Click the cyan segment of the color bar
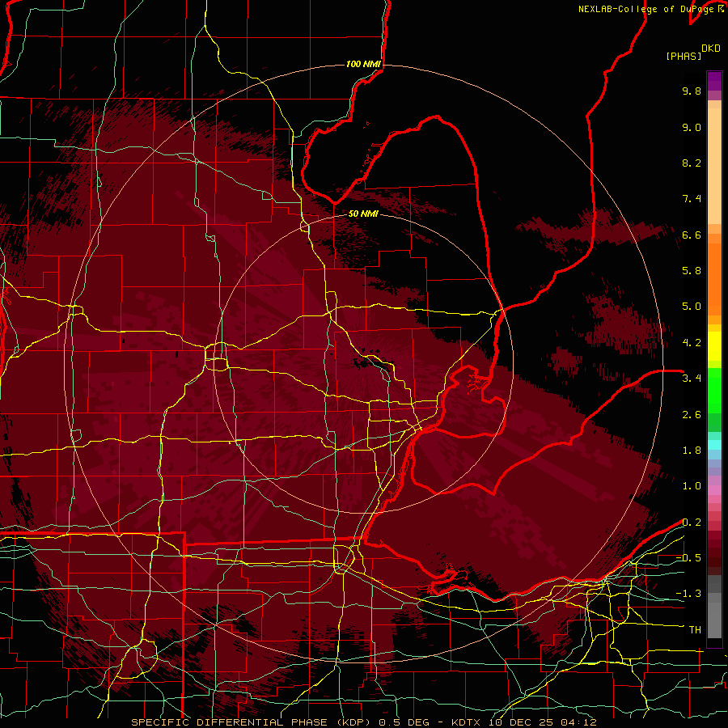The image size is (728, 728). point(714,445)
